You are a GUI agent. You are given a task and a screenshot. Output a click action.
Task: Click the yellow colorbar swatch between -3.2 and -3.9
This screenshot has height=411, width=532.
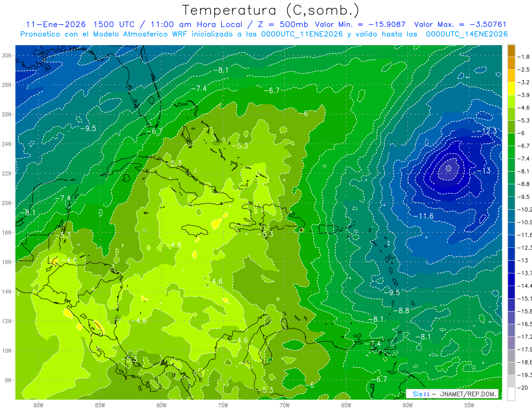(x=511, y=88)
